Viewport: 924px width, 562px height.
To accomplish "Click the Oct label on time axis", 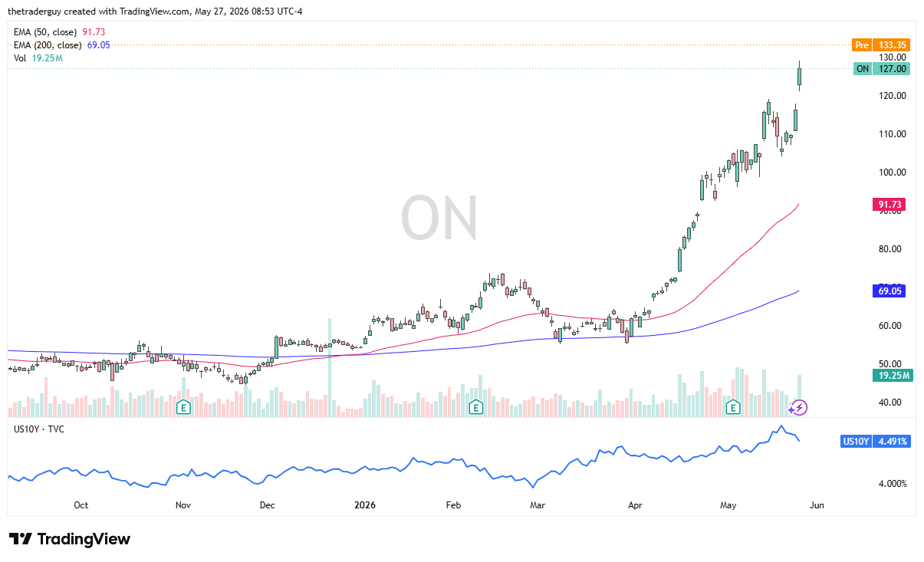I will tap(81, 505).
